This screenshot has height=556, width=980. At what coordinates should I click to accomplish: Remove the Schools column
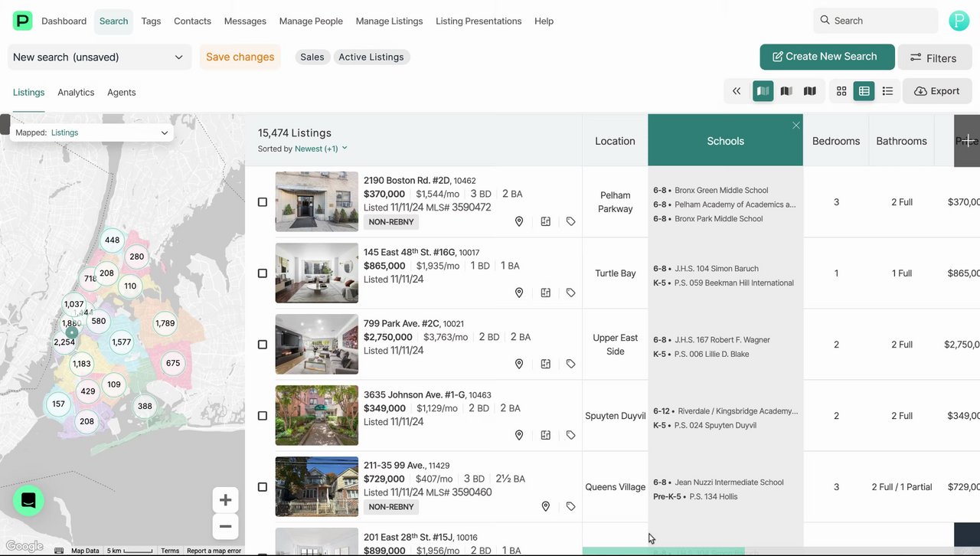click(x=796, y=125)
